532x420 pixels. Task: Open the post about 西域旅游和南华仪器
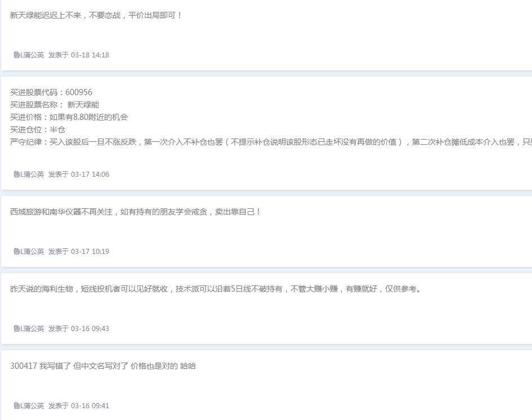135,212
